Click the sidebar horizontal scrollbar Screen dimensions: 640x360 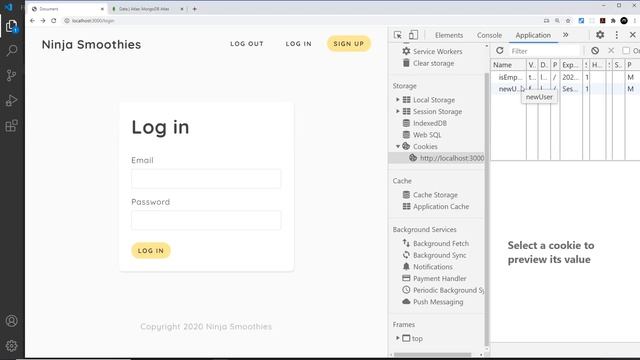pyautogui.click(x=433, y=355)
